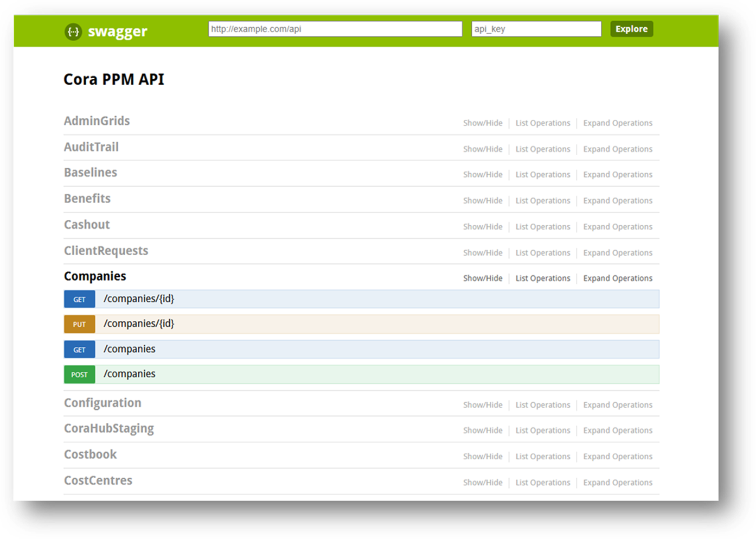This screenshot has width=756, height=539.
Task: Expand the AdminGrids section heading
Action: tap(97, 121)
